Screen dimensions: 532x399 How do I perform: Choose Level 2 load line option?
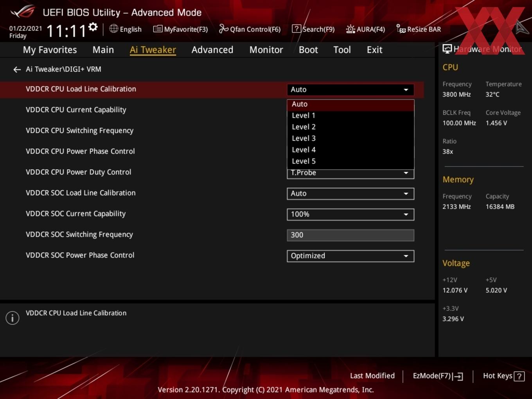[350, 127]
